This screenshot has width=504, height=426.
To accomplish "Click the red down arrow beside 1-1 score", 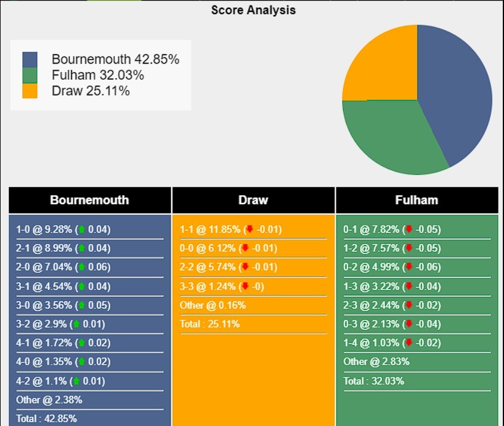I will tap(250, 230).
